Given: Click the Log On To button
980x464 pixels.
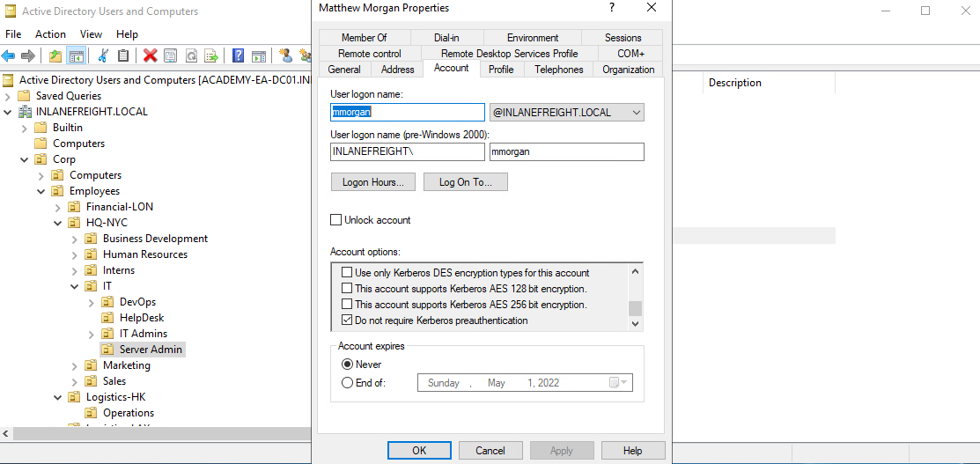Looking at the screenshot, I should (x=465, y=182).
